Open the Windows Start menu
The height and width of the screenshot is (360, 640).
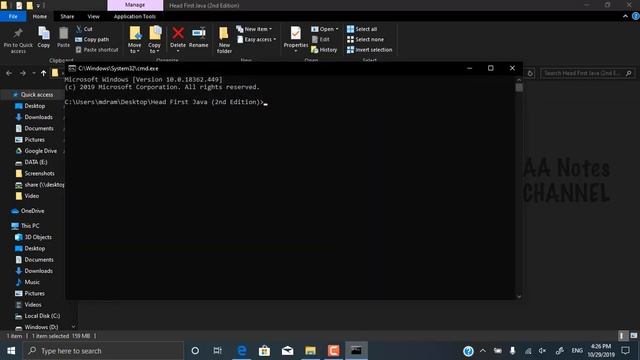(11, 351)
